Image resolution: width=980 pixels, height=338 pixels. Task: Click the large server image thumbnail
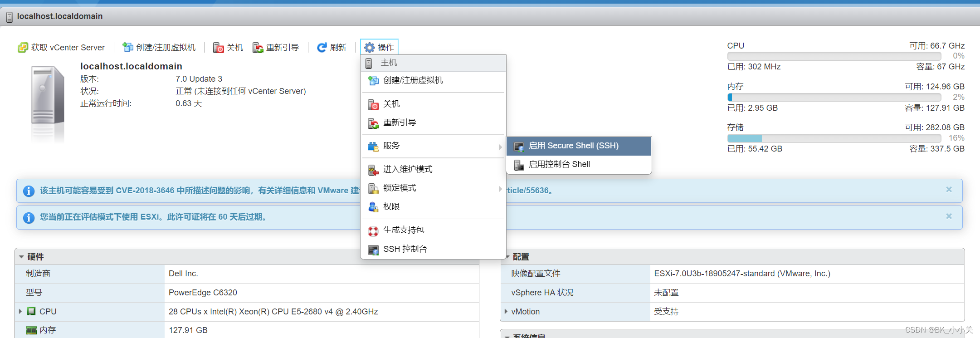tap(48, 95)
